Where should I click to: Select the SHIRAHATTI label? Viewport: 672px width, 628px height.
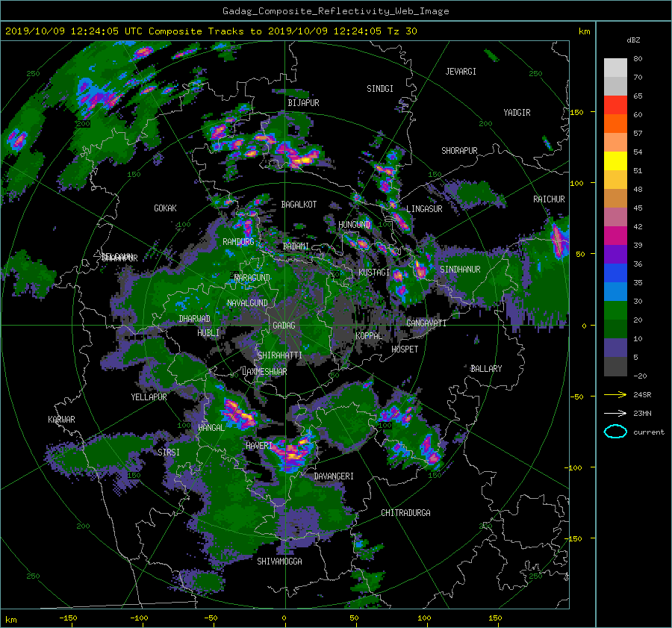[280, 355]
